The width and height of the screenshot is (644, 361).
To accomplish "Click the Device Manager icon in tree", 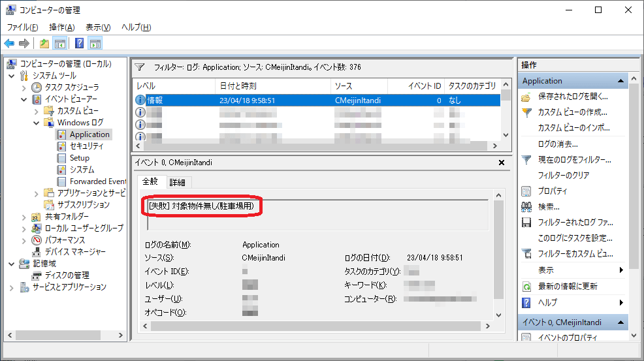I will click(x=37, y=252).
